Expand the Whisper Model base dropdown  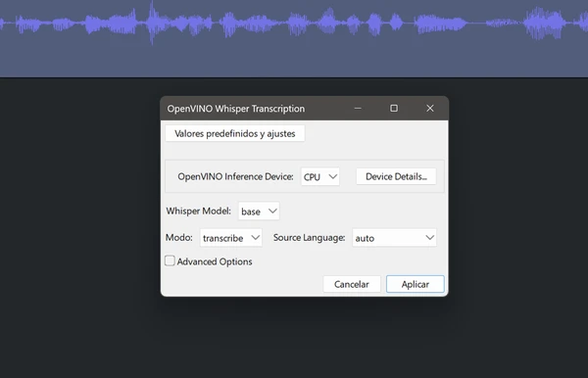pos(259,212)
